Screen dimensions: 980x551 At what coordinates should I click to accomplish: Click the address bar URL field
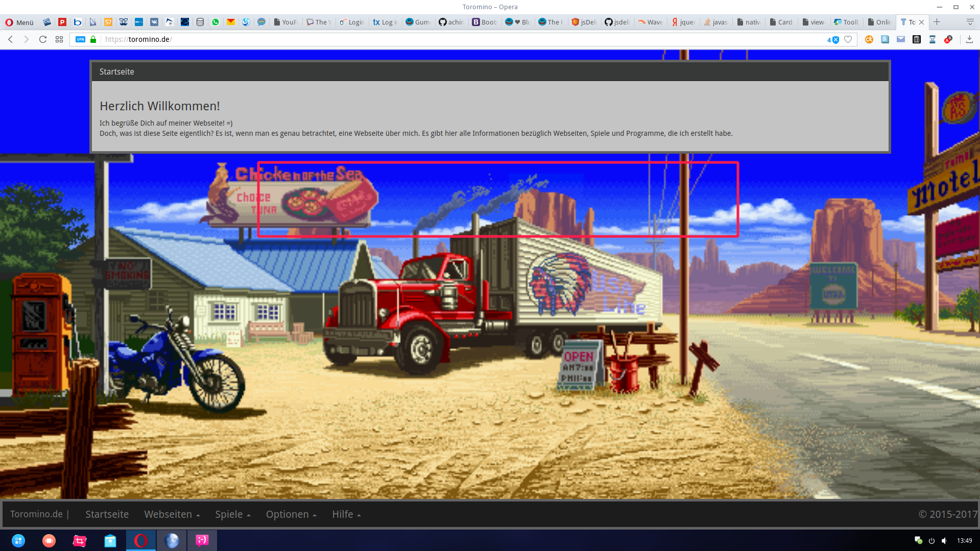(x=460, y=39)
